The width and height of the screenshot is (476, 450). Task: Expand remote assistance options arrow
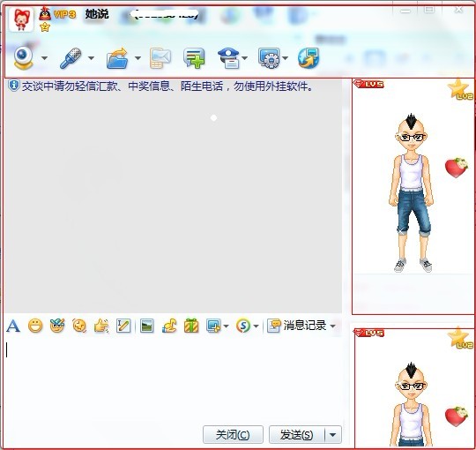[285, 57]
